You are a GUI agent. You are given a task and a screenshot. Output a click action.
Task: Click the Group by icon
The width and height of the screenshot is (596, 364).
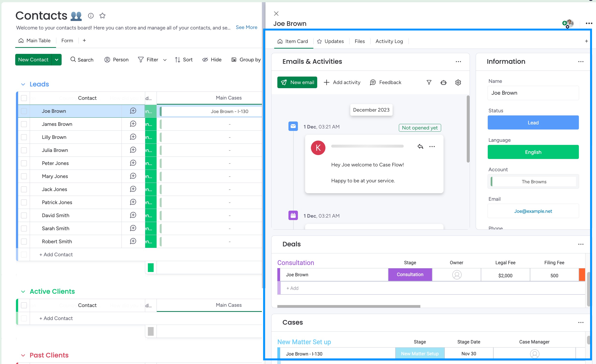click(x=234, y=59)
